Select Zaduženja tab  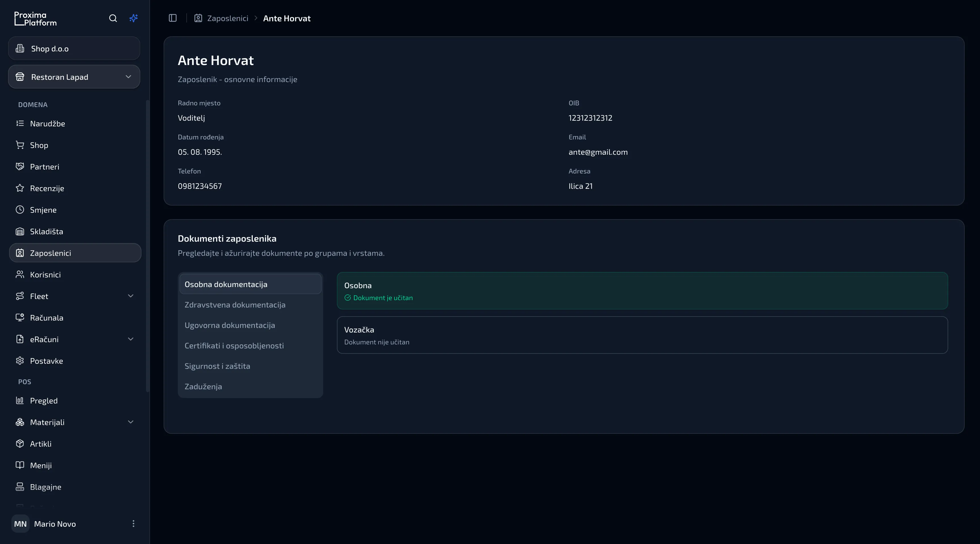[x=250, y=387]
